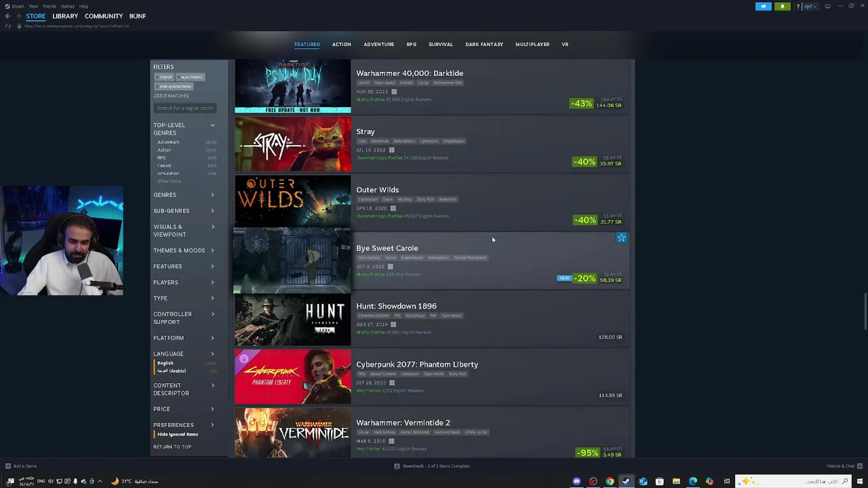
Task: Filter by the Casual genre
Action: 164,165
